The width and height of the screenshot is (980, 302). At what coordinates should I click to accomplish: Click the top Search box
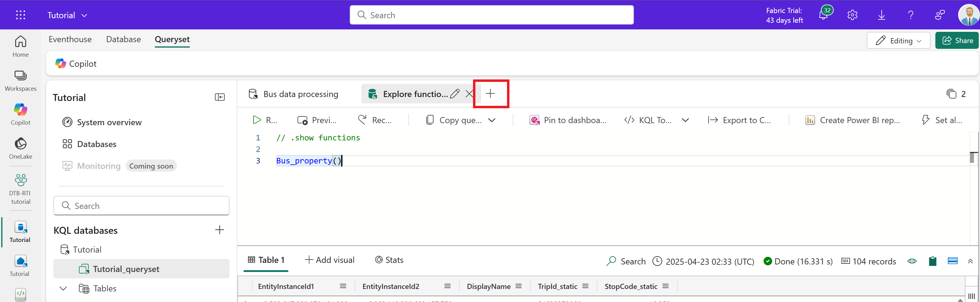tap(492, 15)
